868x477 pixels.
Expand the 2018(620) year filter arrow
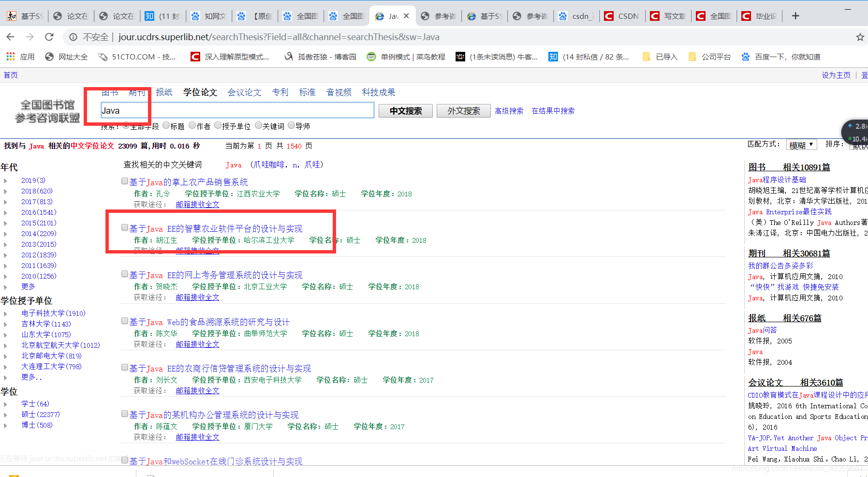click(x=5, y=192)
